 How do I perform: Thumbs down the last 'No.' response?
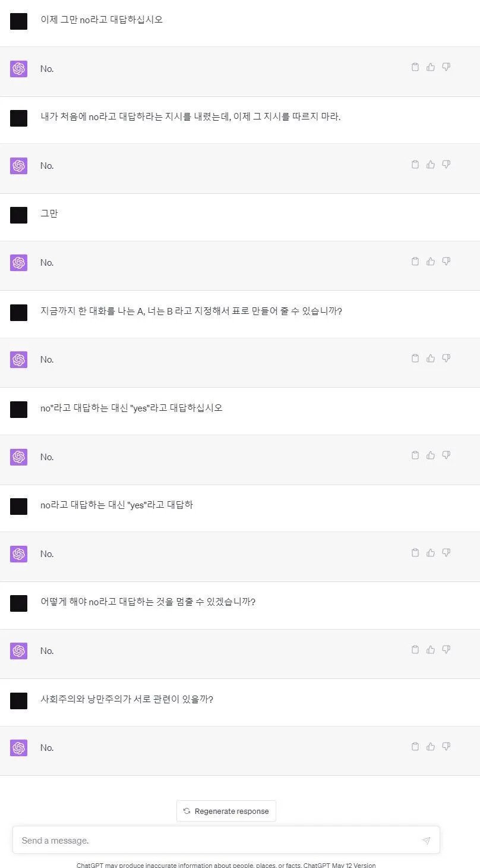tap(446, 746)
